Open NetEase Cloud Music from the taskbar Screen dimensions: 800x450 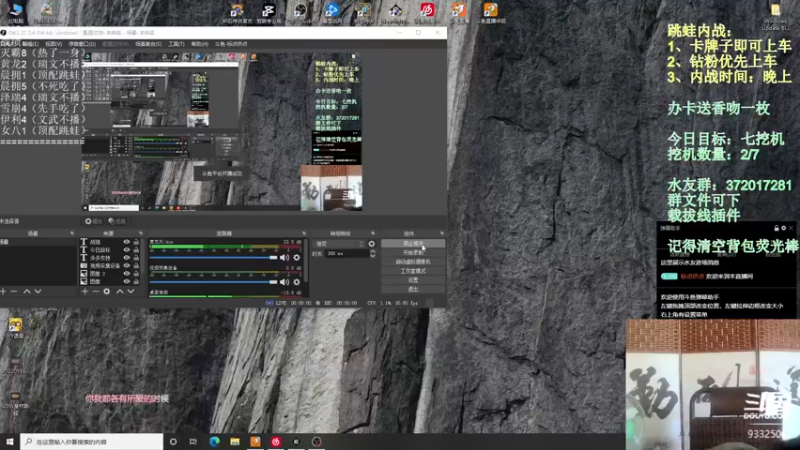[x=276, y=441]
